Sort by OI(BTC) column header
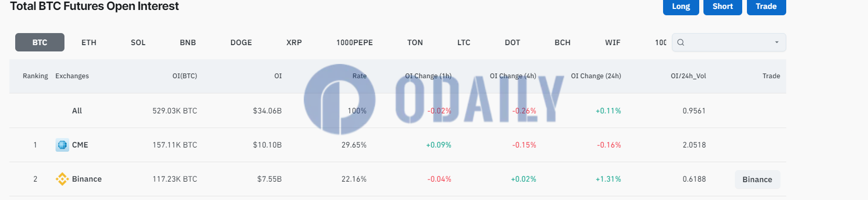 (x=185, y=76)
